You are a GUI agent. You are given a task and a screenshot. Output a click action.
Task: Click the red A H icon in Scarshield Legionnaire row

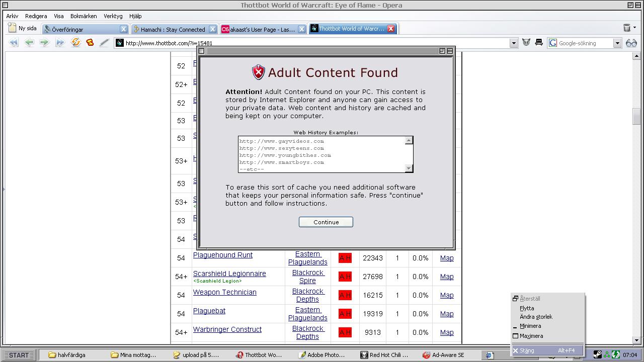pyautogui.click(x=345, y=277)
